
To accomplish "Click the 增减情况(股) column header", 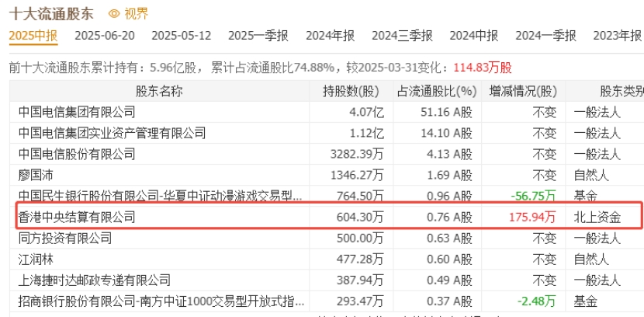I will click(523, 91).
